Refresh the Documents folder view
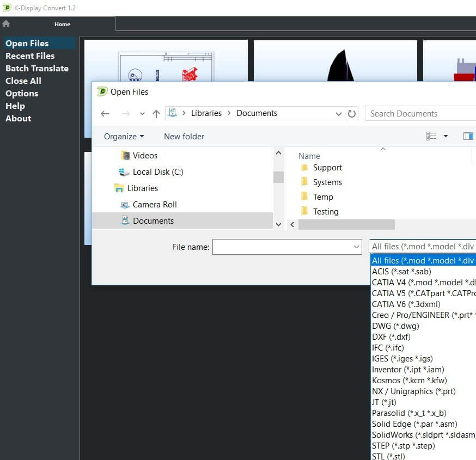The height and width of the screenshot is (460, 476). click(x=351, y=114)
